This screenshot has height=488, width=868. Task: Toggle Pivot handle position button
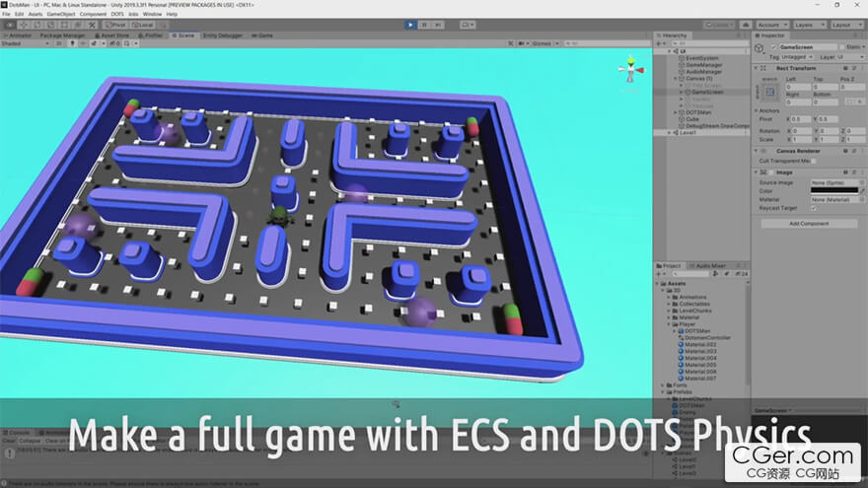(x=116, y=25)
